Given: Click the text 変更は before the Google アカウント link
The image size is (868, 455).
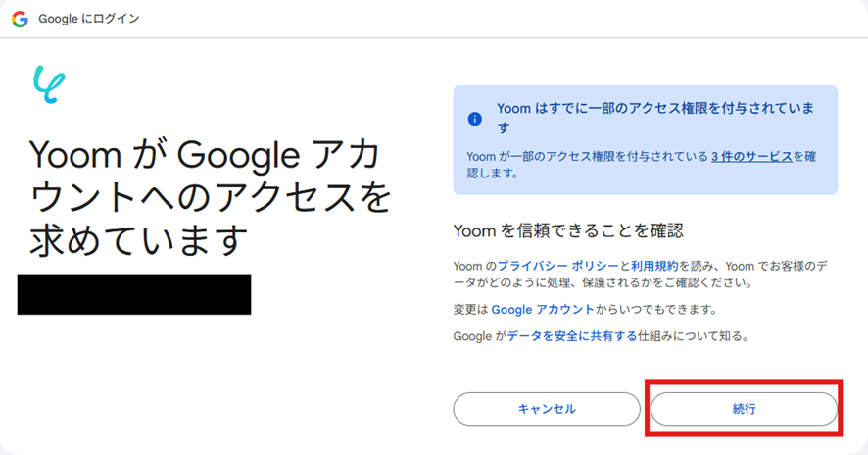Looking at the screenshot, I should pos(470,309).
